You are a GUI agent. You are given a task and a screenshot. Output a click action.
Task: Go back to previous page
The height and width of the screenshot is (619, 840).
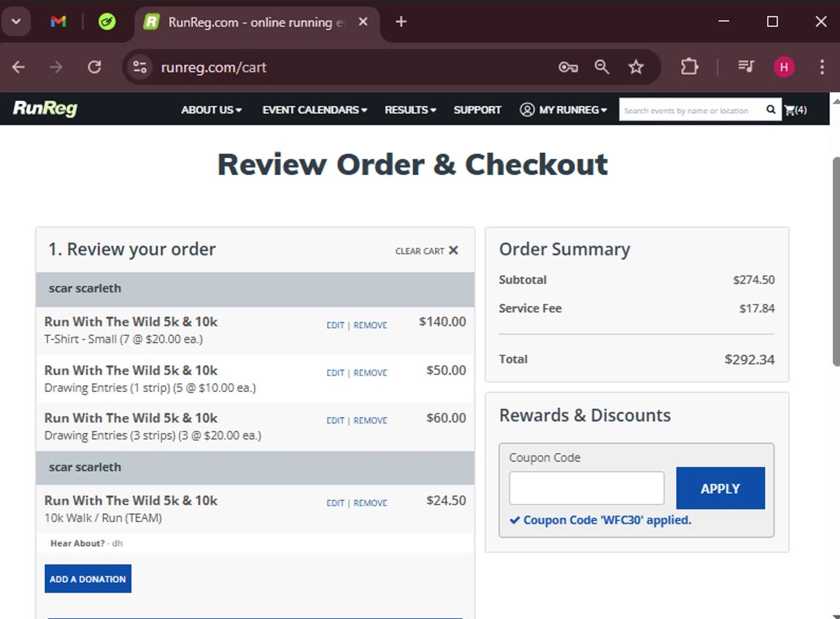[18, 67]
